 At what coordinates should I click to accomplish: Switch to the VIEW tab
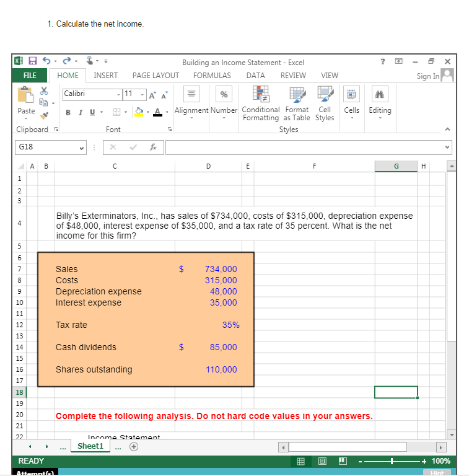(330, 76)
